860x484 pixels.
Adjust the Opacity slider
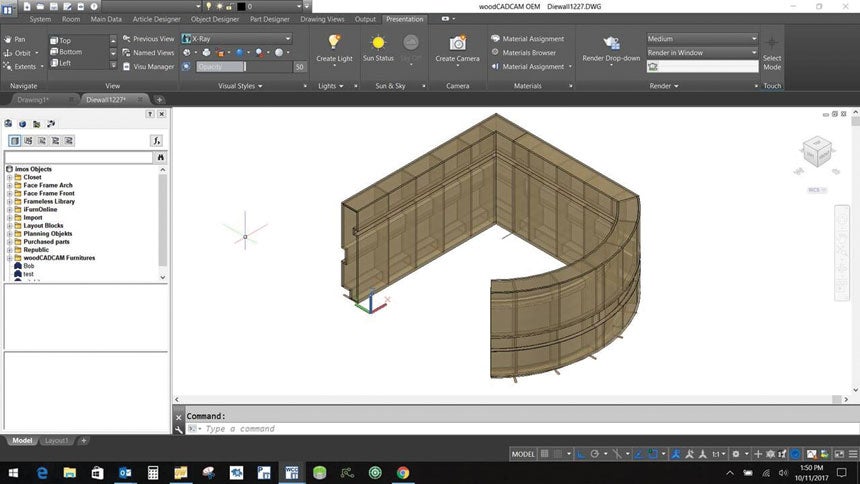(x=245, y=66)
